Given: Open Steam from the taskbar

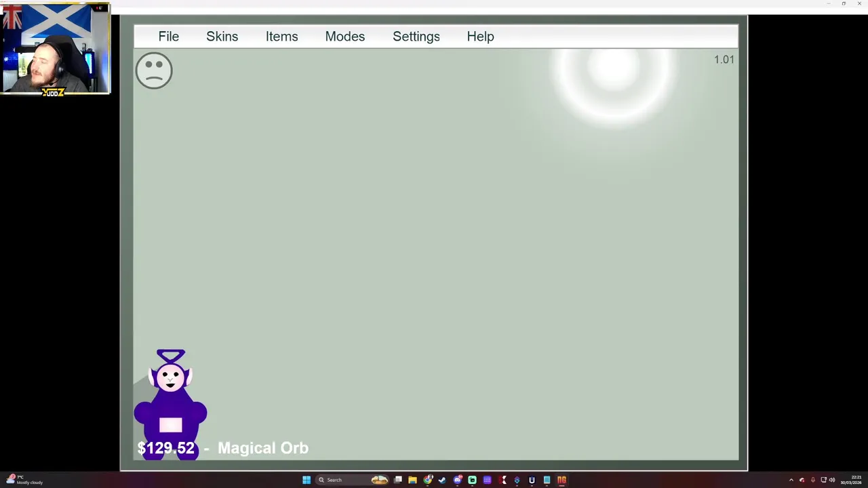Looking at the screenshot, I should [442, 480].
